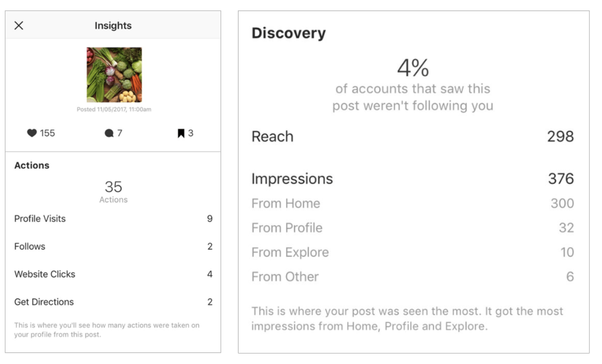Select the Get Directions row
602x364 pixels.
[x=44, y=302]
